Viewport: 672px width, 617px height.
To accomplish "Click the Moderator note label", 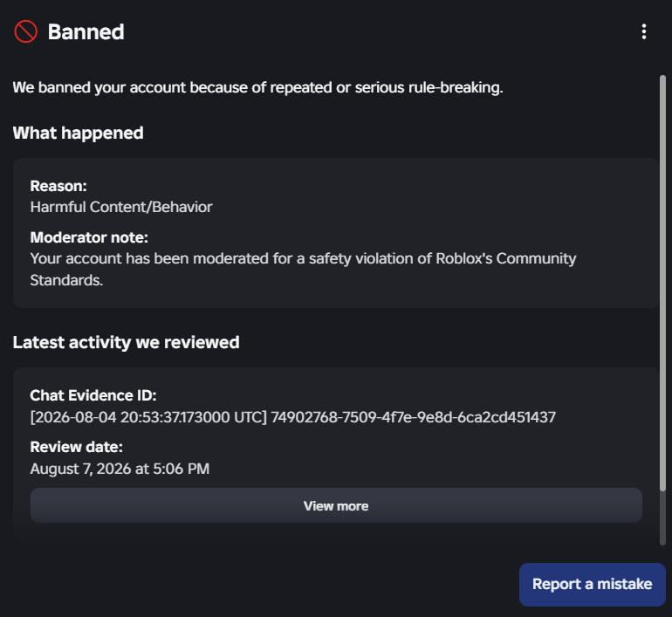I will (89, 237).
